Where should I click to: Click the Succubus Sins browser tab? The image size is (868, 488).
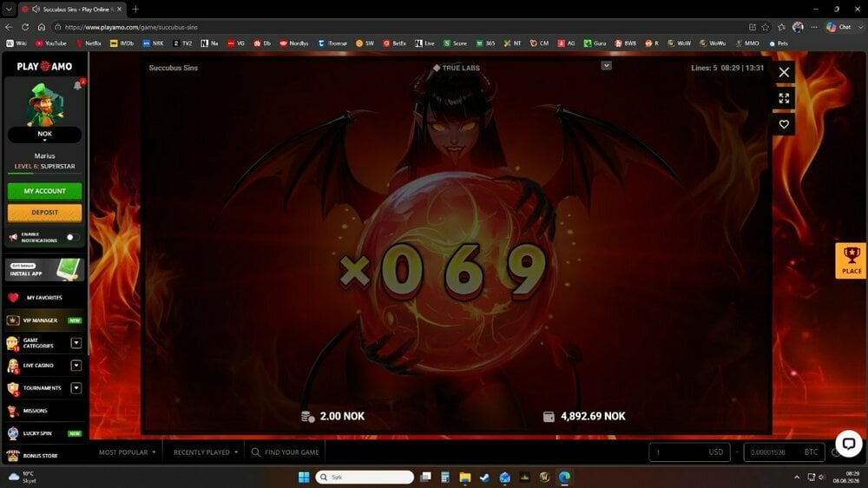pyautogui.click(x=72, y=9)
